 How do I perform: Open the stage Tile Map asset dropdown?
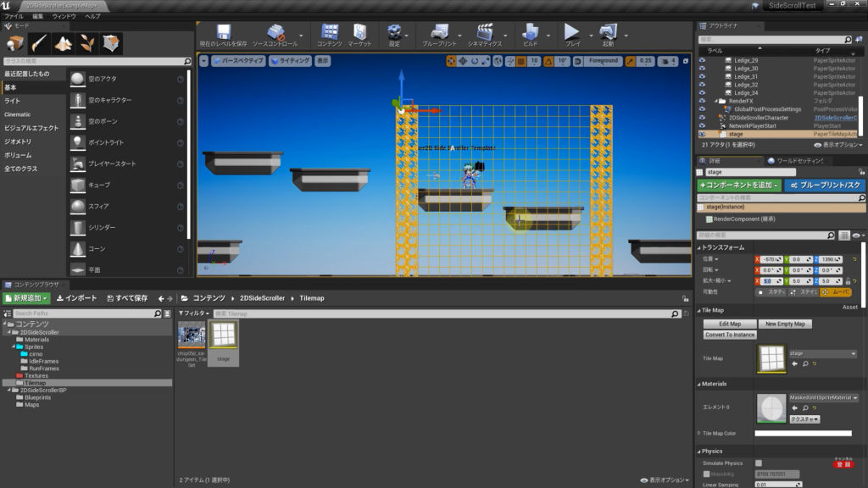(821, 353)
